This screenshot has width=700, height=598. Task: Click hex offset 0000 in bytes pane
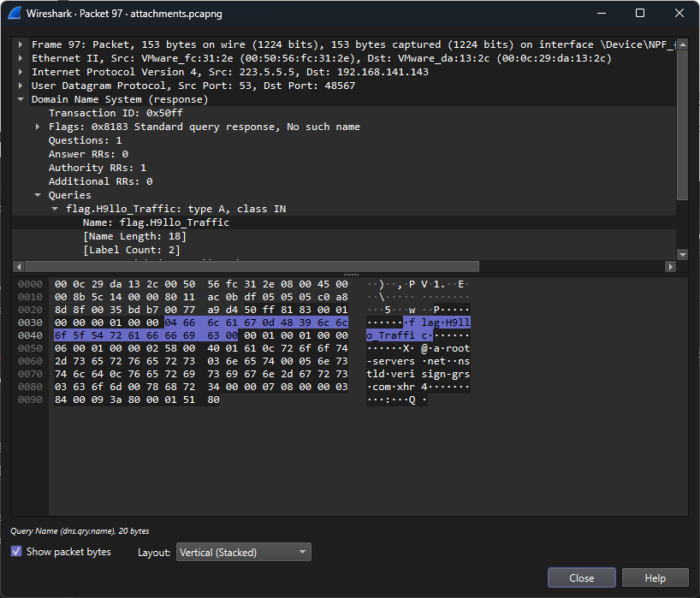30,284
